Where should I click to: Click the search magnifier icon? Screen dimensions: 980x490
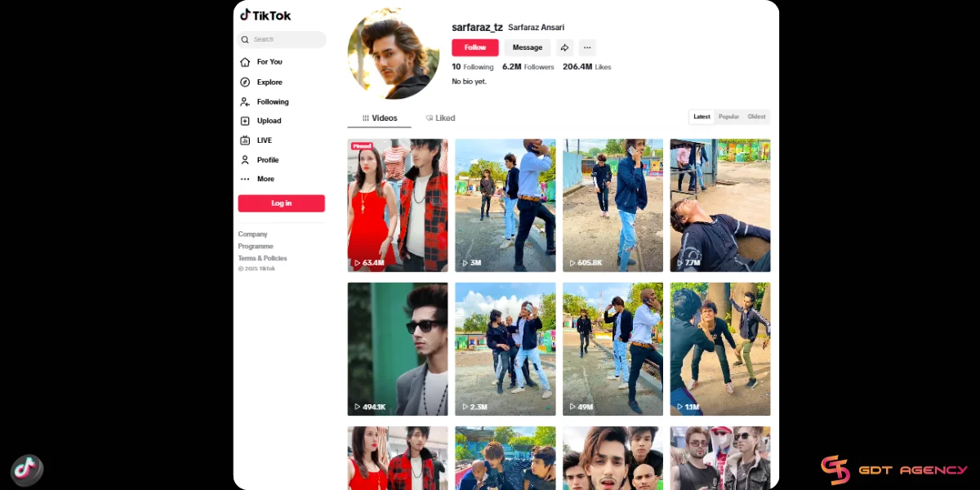[x=245, y=39]
